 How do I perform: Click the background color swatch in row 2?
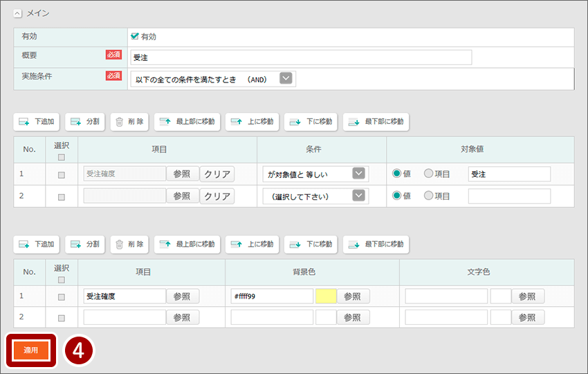pos(326,317)
